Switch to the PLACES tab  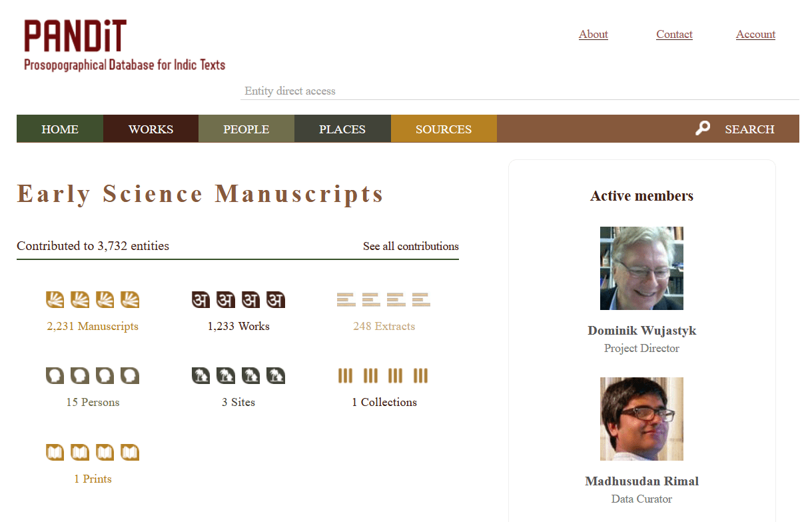(x=342, y=129)
